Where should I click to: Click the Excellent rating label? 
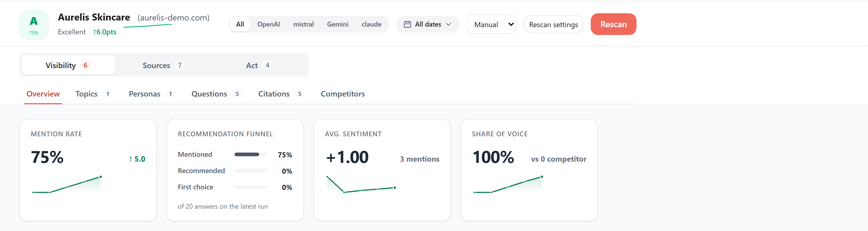coord(72,32)
